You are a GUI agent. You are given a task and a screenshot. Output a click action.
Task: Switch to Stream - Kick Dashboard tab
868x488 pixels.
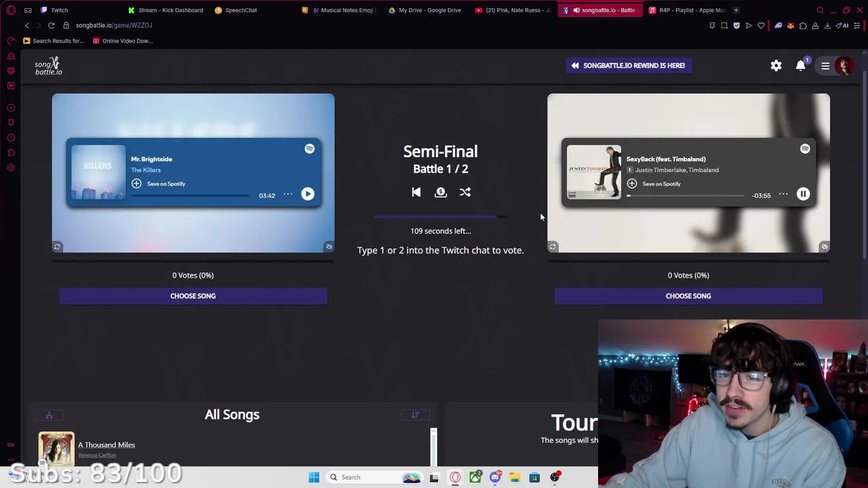(167, 10)
